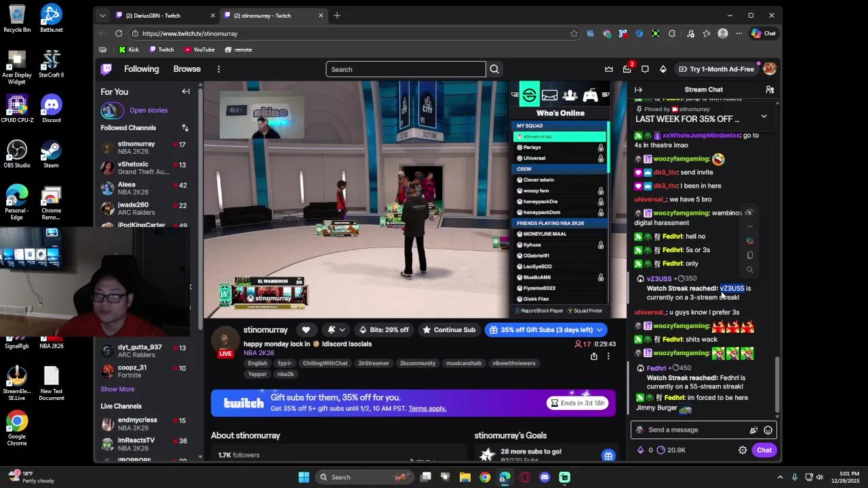Click the chat panel scrollbar

click(x=777, y=384)
